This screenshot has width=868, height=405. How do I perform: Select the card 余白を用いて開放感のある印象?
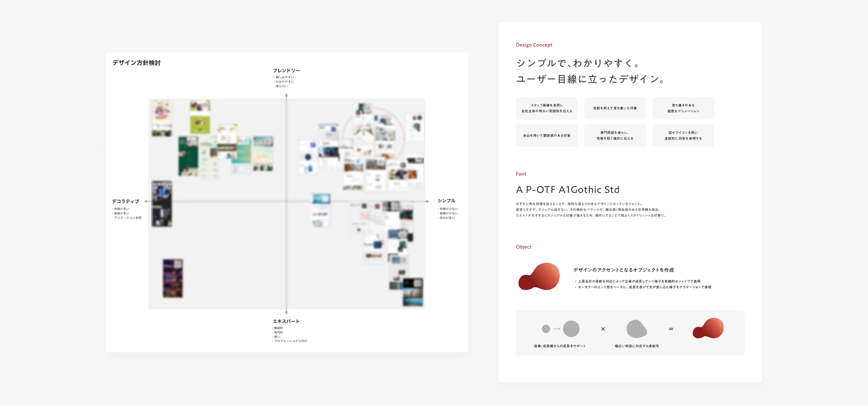point(546,136)
